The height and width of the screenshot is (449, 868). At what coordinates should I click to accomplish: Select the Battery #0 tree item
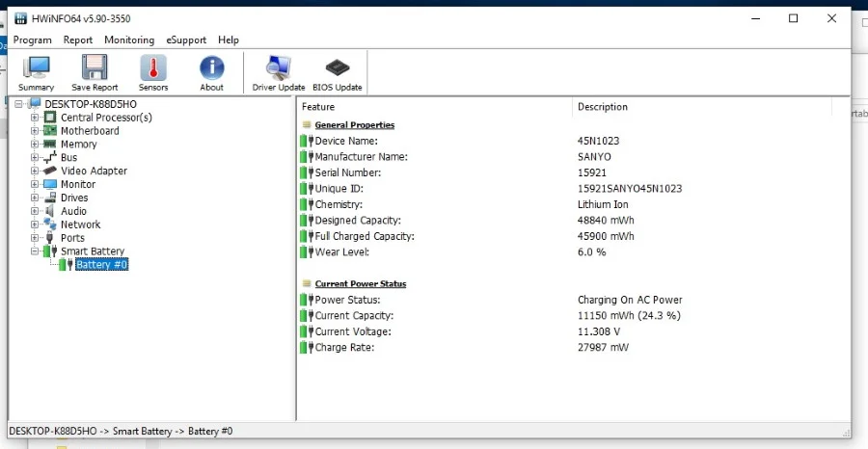102,264
